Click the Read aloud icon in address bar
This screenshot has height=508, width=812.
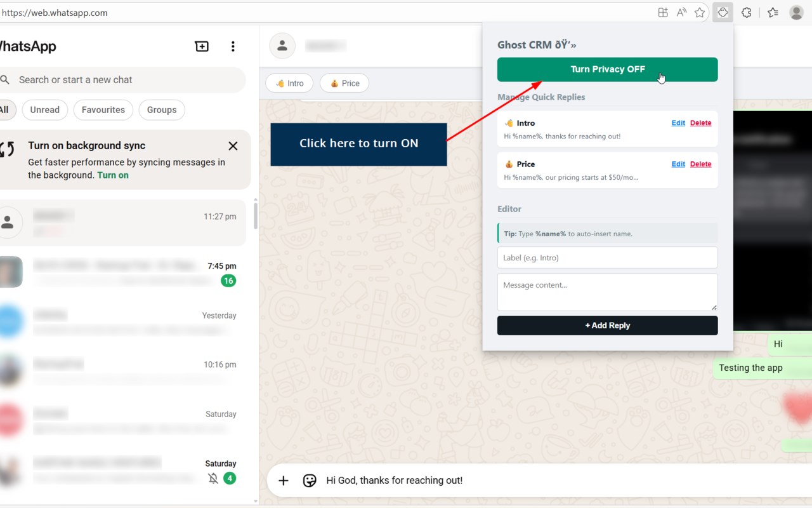[681, 12]
